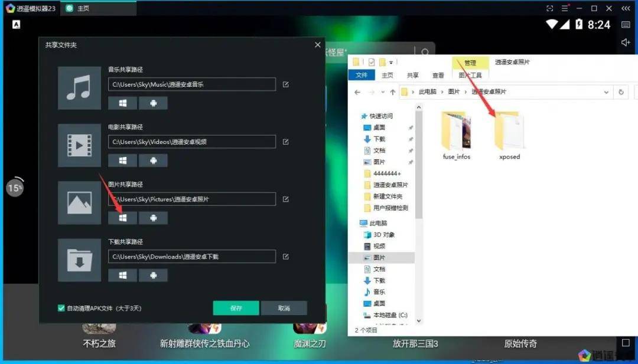Open the 共享 ribbon tab in Explorer
This screenshot has height=364, width=638.
coord(412,75)
